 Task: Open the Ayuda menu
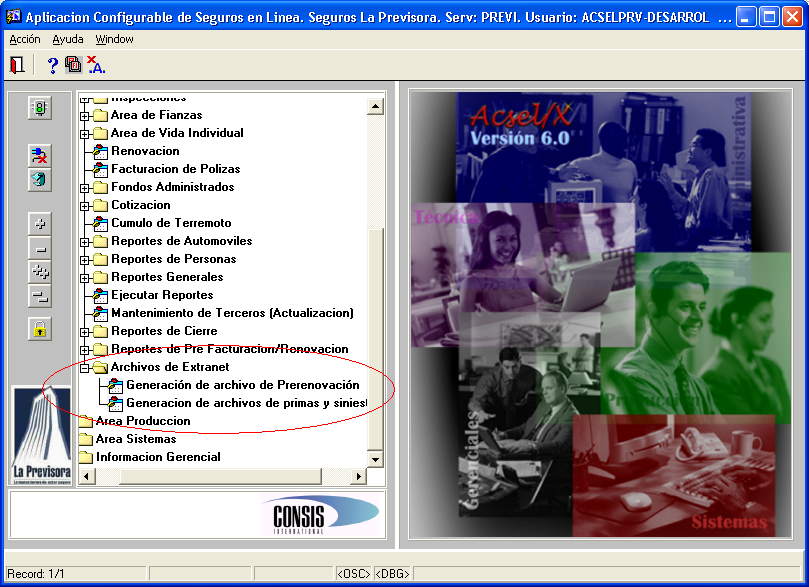pos(68,39)
